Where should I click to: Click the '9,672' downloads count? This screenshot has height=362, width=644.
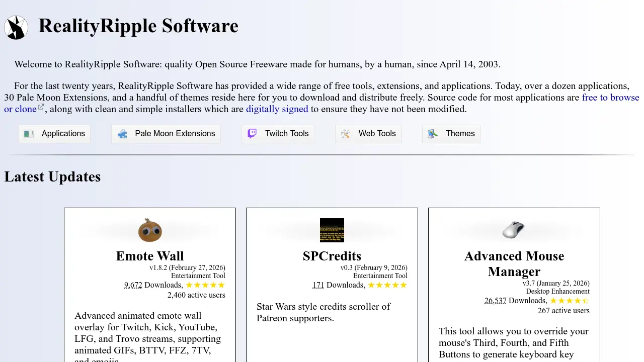133,285
